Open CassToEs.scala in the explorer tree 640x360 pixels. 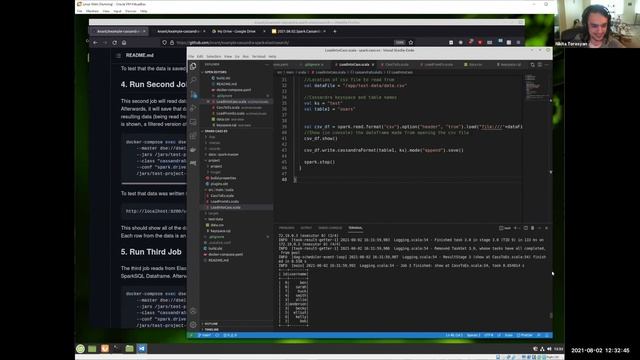point(222,196)
